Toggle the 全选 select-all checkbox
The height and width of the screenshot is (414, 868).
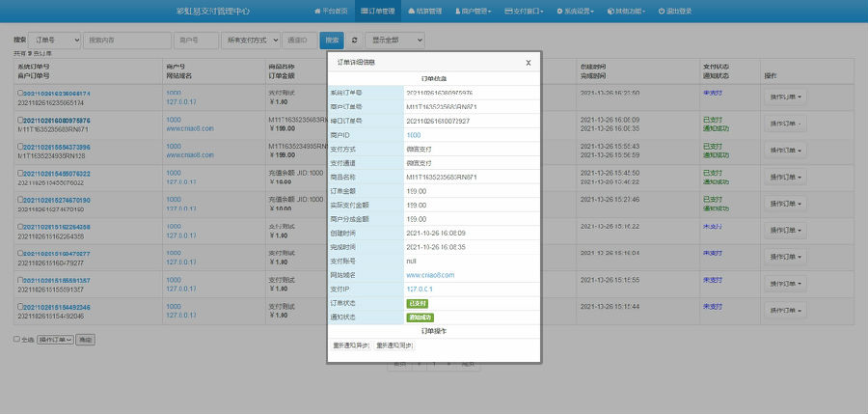pos(16,339)
